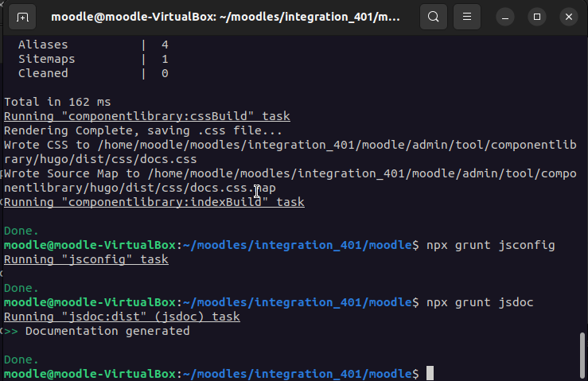
Task: Click the "Documentation generated" message
Action: [x=107, y=331]
